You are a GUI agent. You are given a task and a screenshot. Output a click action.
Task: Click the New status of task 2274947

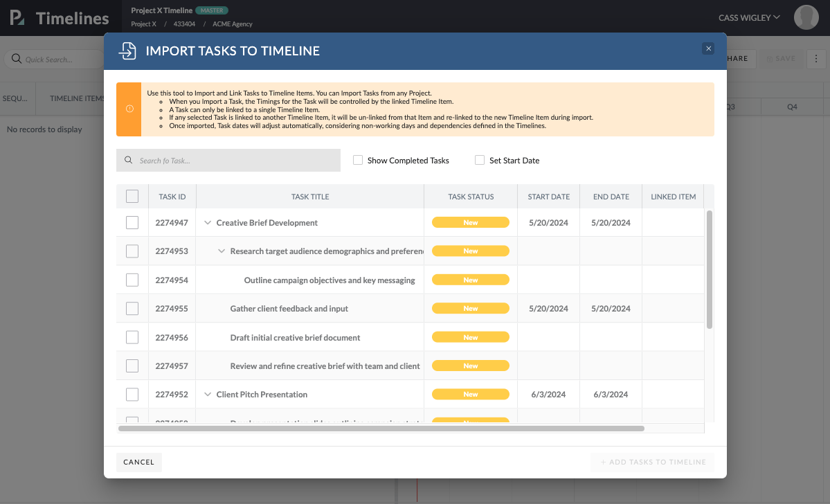(x=471, y=222)
